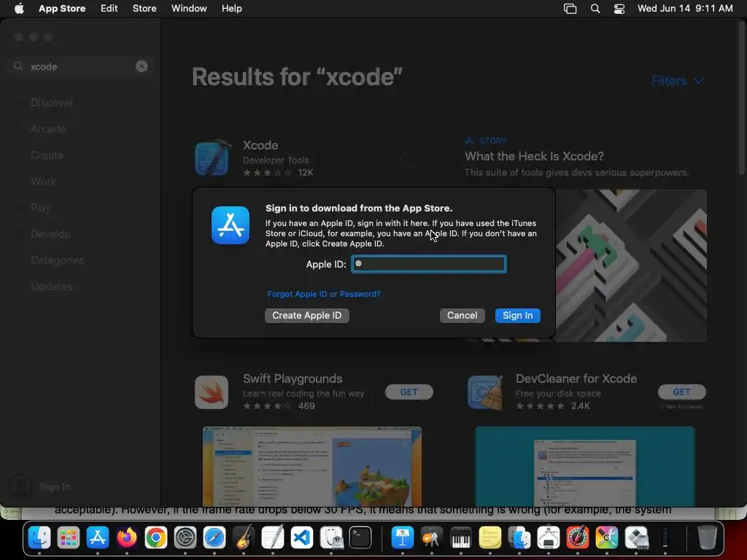Select Work in the sidebar
747x560 pixels.
pos(43,182)
